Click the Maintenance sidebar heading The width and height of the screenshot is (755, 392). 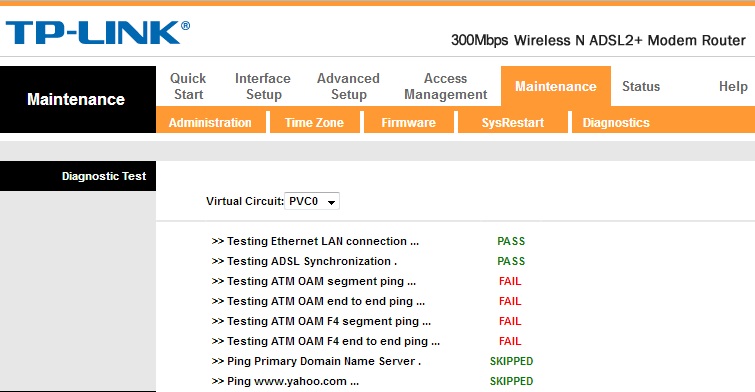click(76, 99)
